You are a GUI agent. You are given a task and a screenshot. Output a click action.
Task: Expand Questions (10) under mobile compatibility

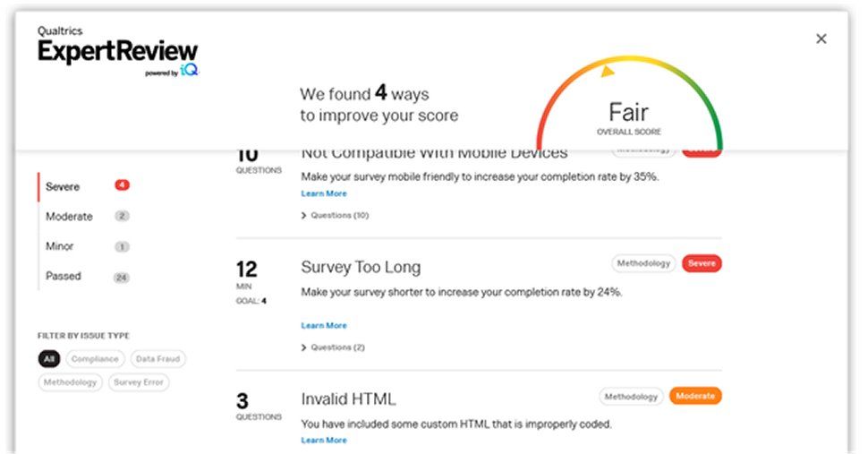pos(336,216)
